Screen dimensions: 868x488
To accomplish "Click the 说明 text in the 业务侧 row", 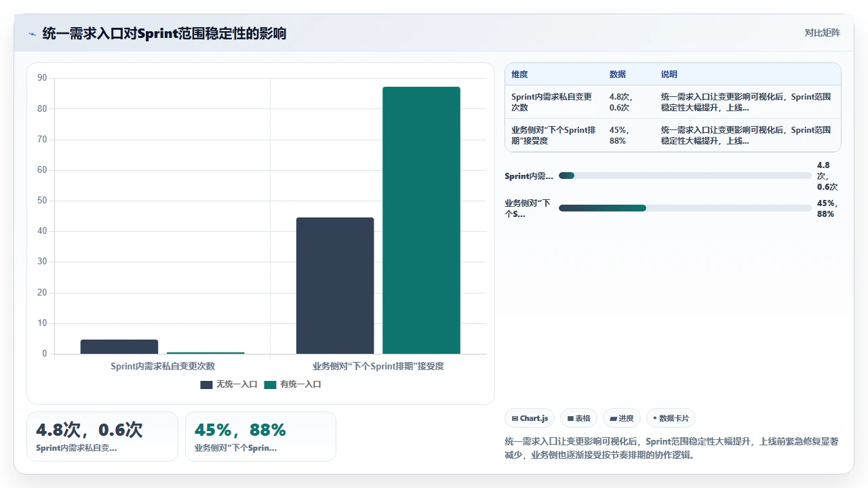I will pos(746,136).
